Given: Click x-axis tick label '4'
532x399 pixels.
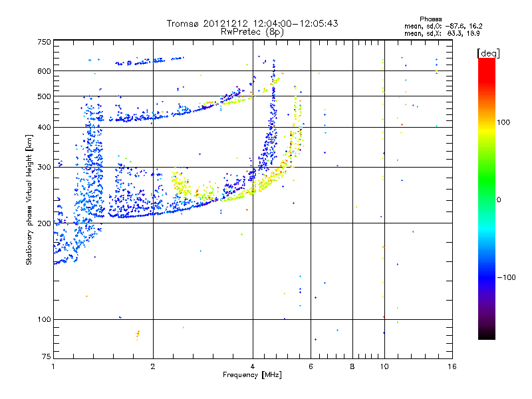Looking at the screenshot, I should pos(253,366).
